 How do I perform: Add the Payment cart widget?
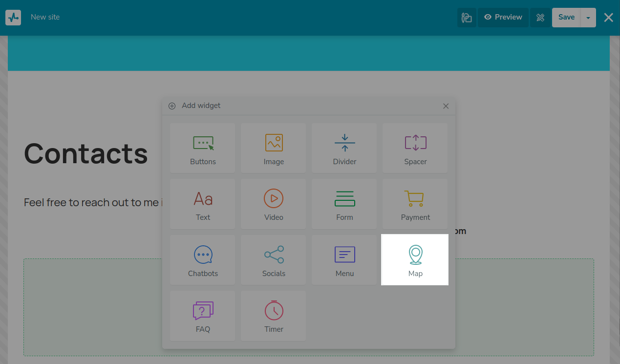coord(415,204)
